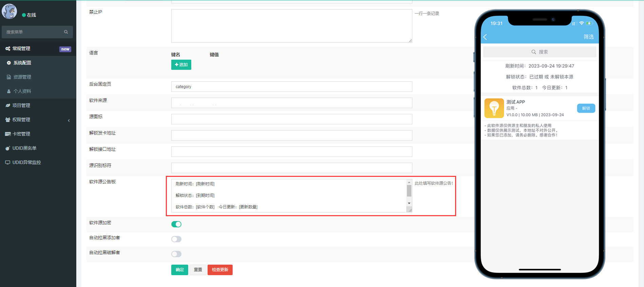Click the 系统配置 gear icon
This screenshot has height=287, width=644.
click(9, 63)
